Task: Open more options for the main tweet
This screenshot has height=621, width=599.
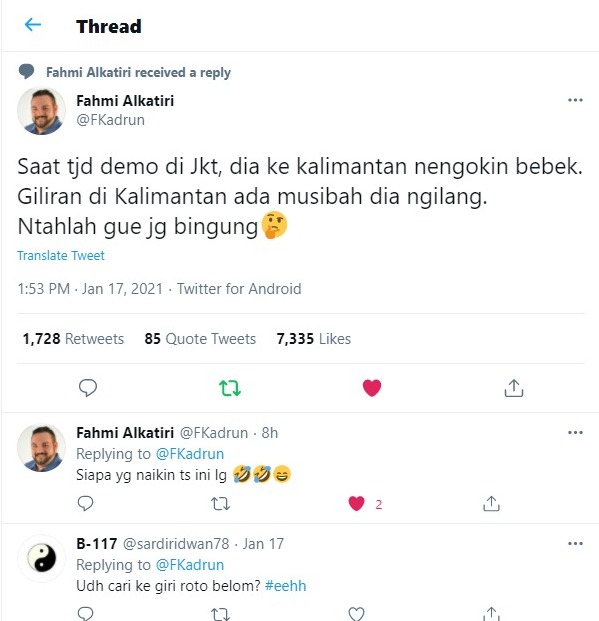Action: [x=575, y=100]
